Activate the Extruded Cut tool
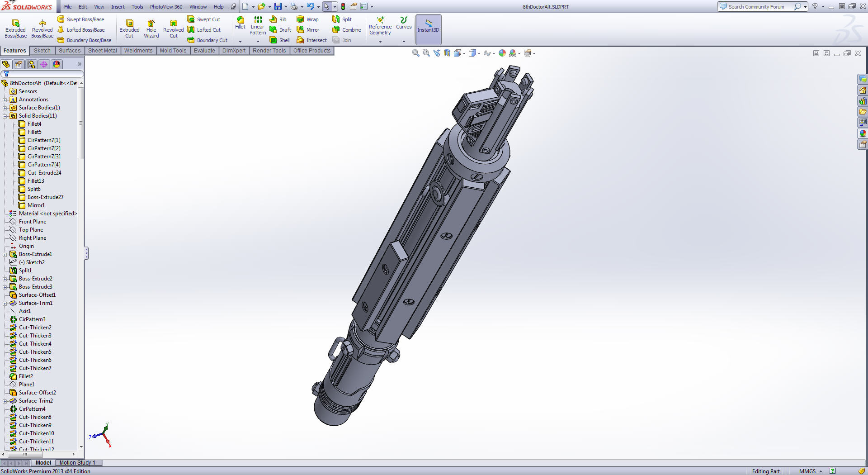 [129, 29]
